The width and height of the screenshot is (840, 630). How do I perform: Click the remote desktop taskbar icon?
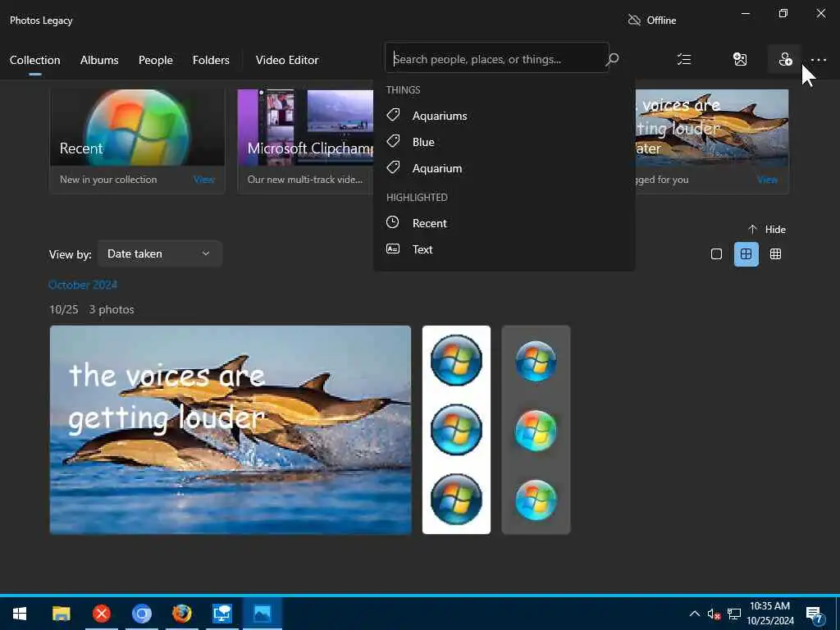pyautogui.click(x=221, y=614)
